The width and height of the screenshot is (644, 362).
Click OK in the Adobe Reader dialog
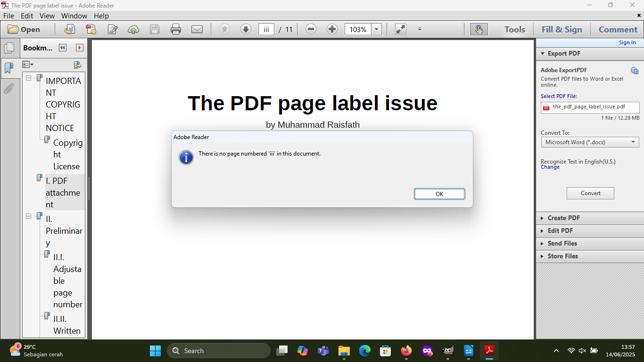point(439,194)
